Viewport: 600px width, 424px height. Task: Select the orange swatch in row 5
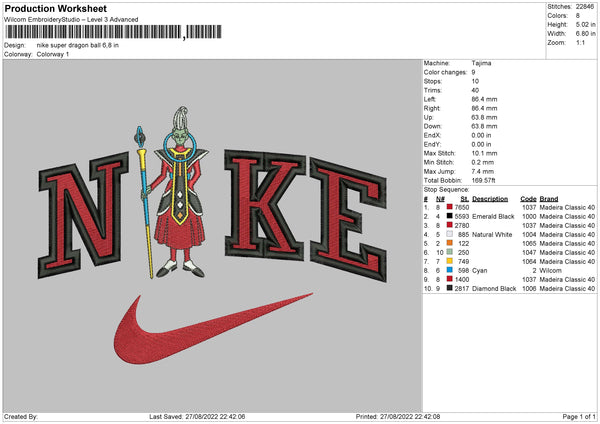pos(450,243)
